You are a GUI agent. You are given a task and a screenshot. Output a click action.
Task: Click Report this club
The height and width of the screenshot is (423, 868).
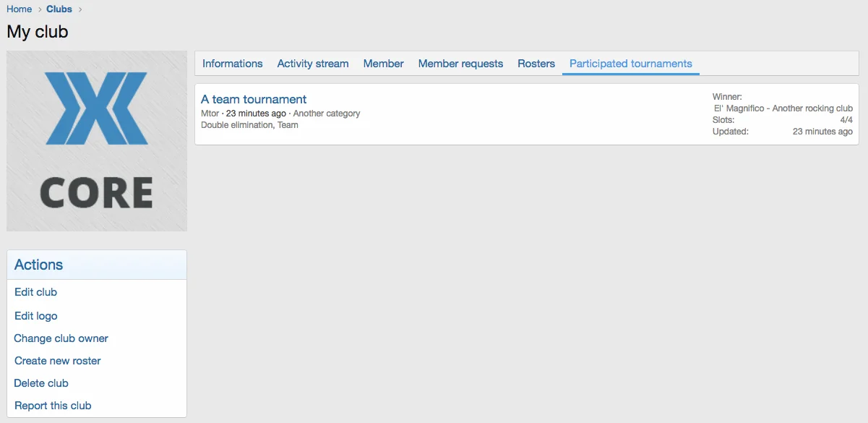pyautogui.click(x=53, y=406)
